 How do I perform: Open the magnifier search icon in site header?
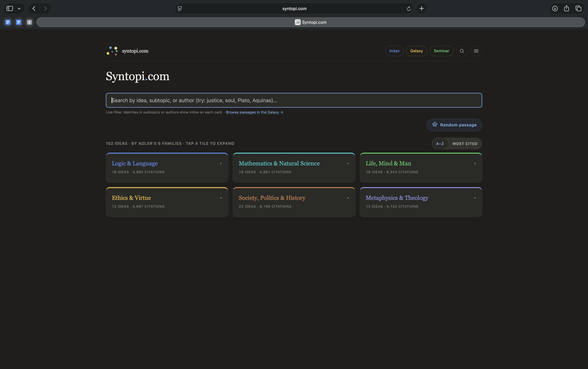click(x=462, y=51)
